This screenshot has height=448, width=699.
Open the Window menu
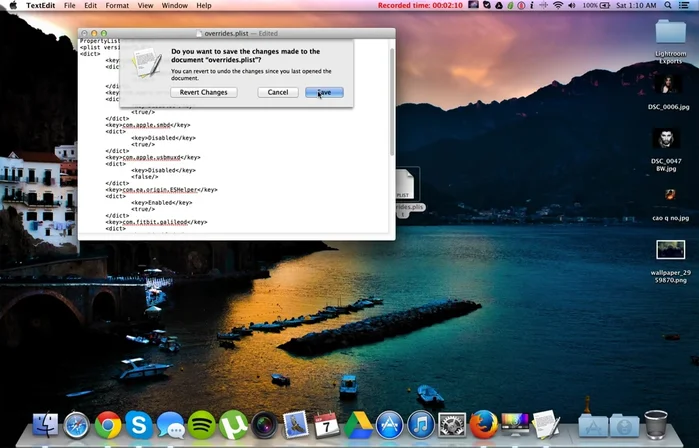click(174, 5)
